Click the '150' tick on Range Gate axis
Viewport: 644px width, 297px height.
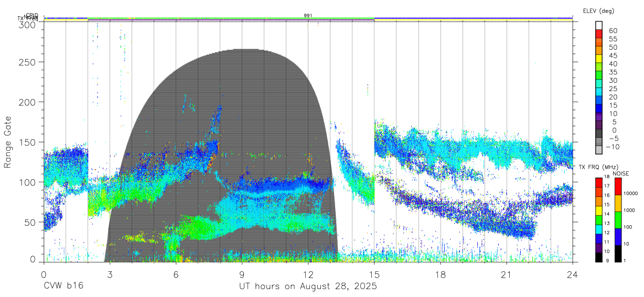(28, 142)
